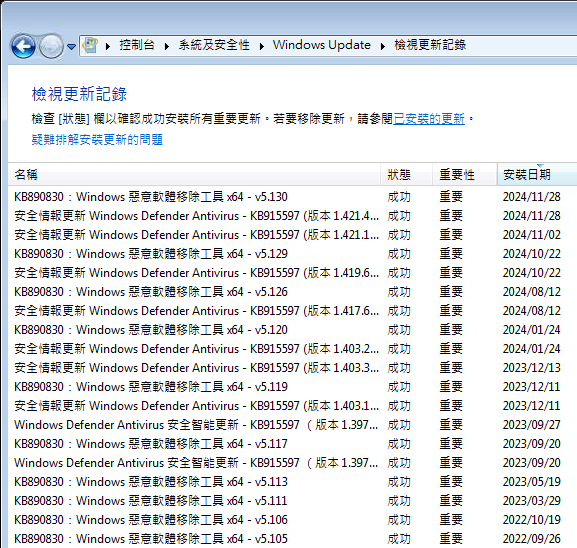Go back with the blue Back arrow

click(x=23, y=46)
